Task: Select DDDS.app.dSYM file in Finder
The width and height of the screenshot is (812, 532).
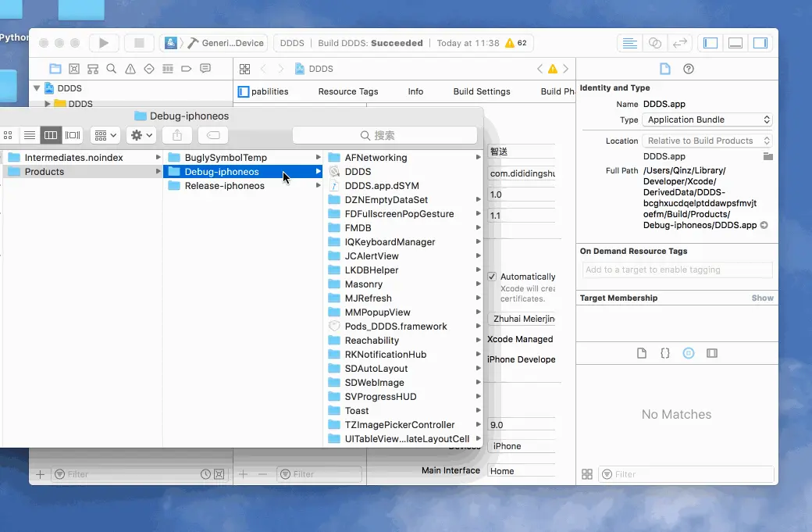Action: (x=403, y=185)
